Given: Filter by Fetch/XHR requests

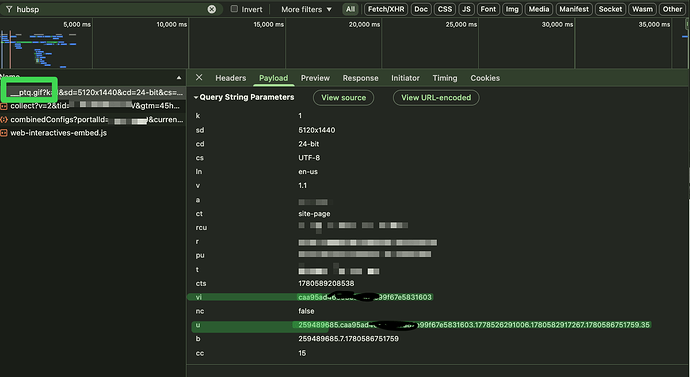Looking at the screenshot, I should point(386,9).
